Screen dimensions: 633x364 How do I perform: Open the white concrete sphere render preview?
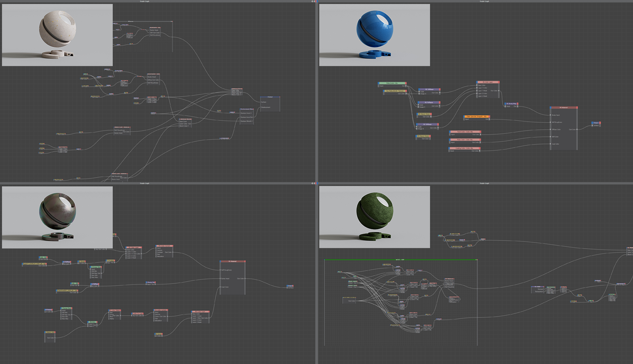click(57, 35)
